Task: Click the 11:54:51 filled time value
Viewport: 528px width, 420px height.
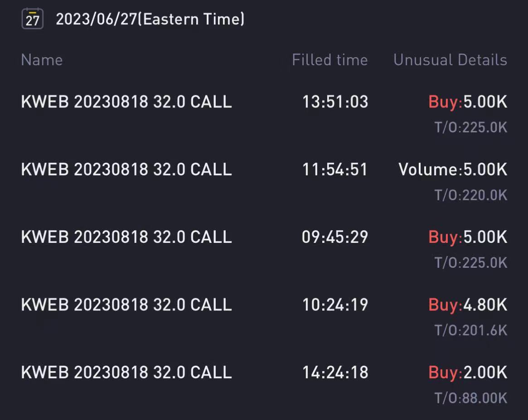Action: (335, 169)
